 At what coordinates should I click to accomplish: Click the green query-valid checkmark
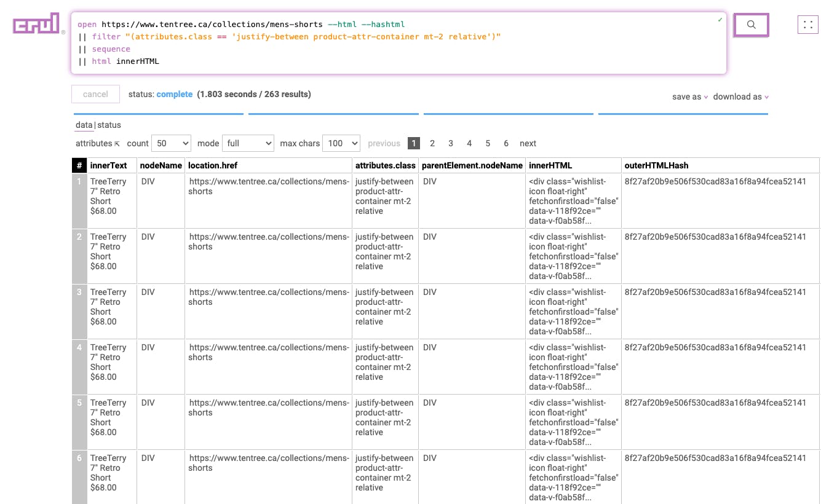click(720, 20)
